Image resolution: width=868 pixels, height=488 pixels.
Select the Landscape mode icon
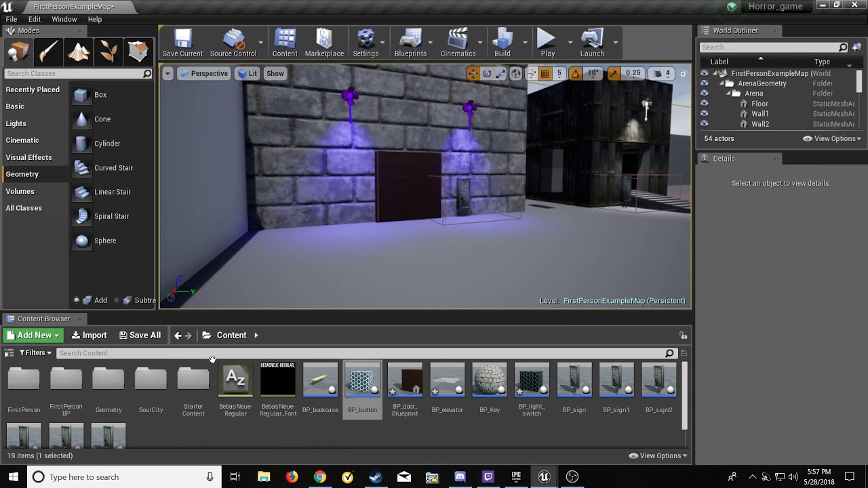click(x=78, y=52)
